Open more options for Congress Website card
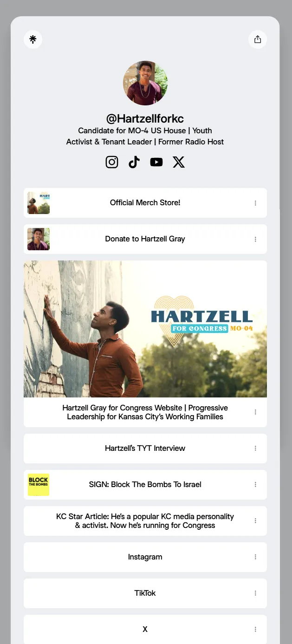Viewport: 292px width, 644px height. (x=255, y=412)
